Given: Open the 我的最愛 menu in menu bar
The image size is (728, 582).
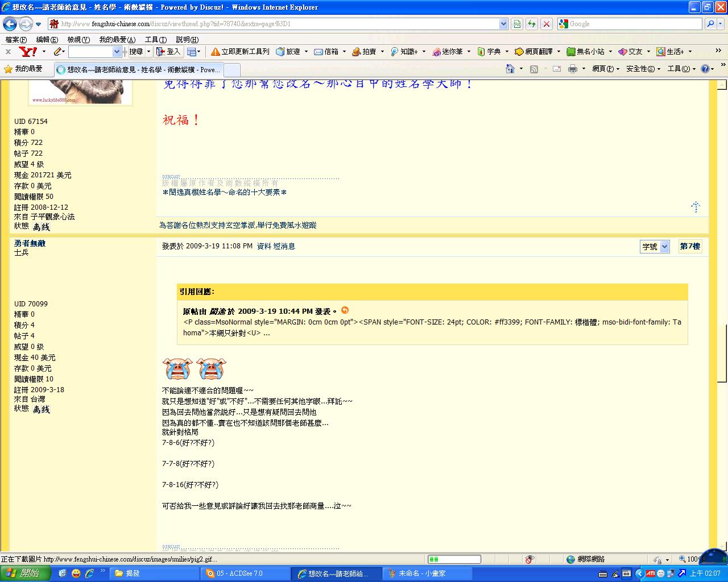Looking at the screenshot, I should [x=117, y=40].
